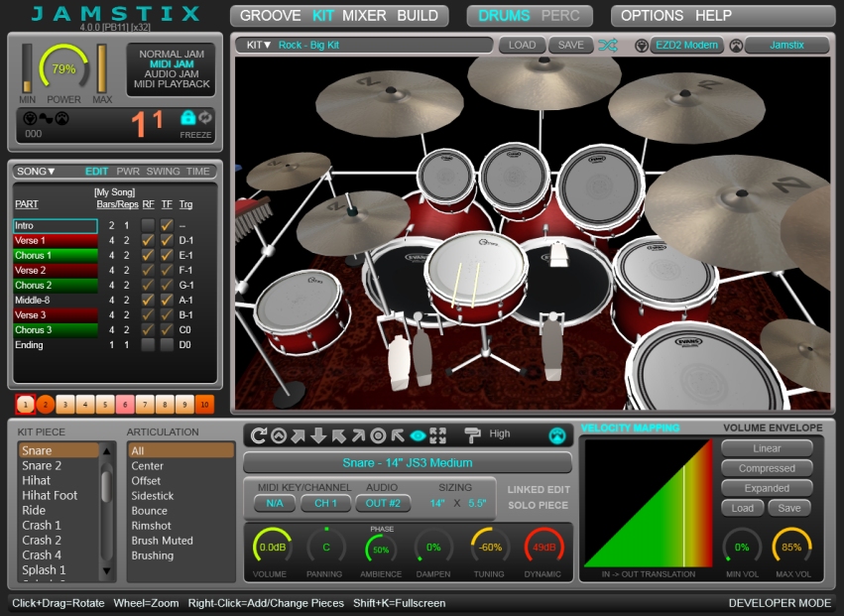Select song slot 3
The image size is (844, 616).
pos(65,405)
